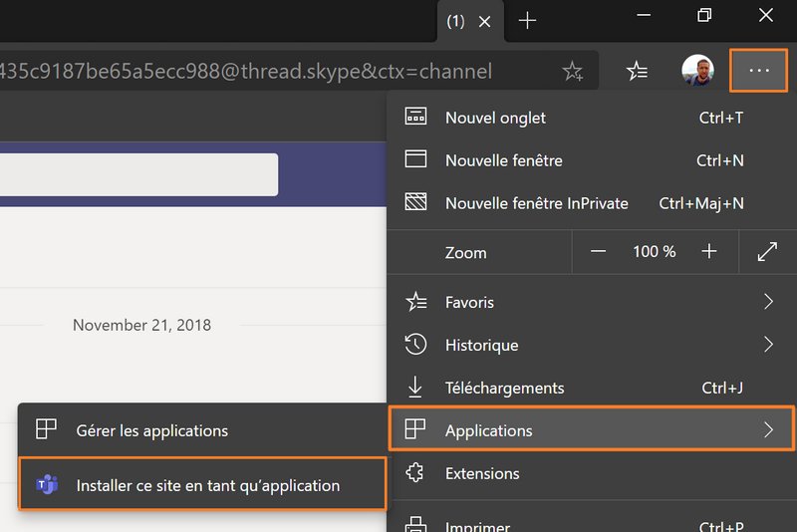Zoom out with the minus button

[x=598, y=252]
